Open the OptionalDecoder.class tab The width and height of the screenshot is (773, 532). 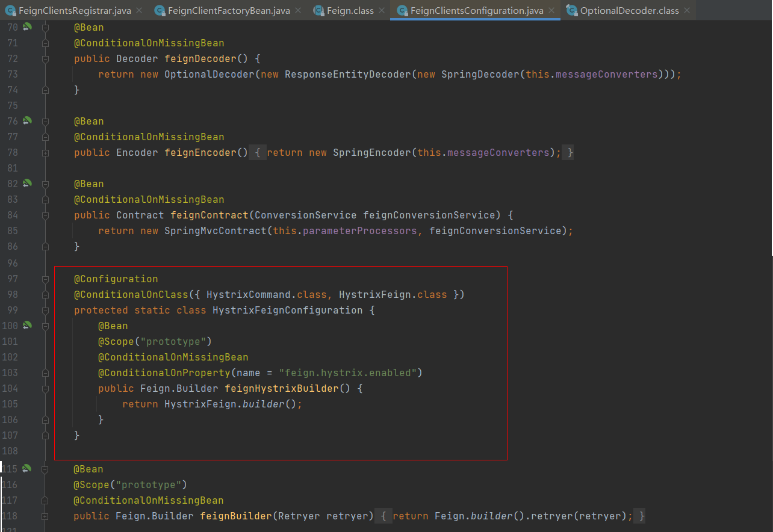(x=629, y=11)
